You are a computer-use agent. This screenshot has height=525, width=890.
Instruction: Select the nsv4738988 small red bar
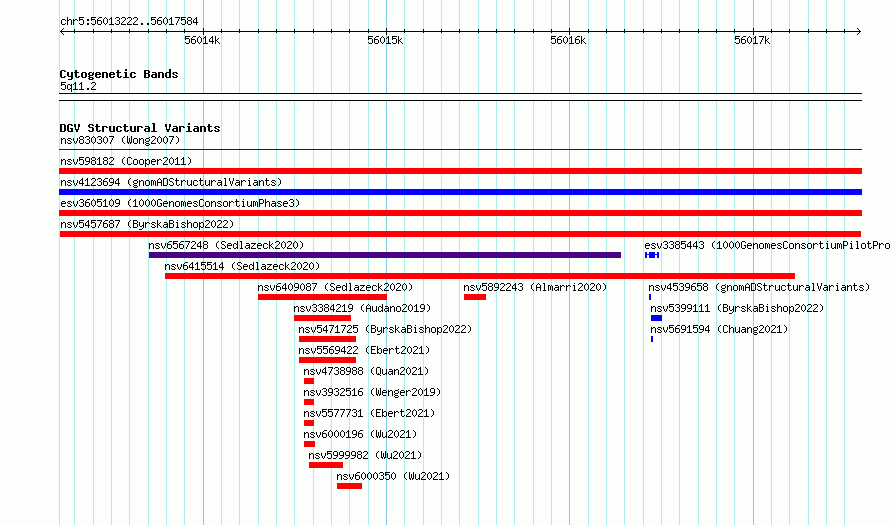[x=309, y=381]
